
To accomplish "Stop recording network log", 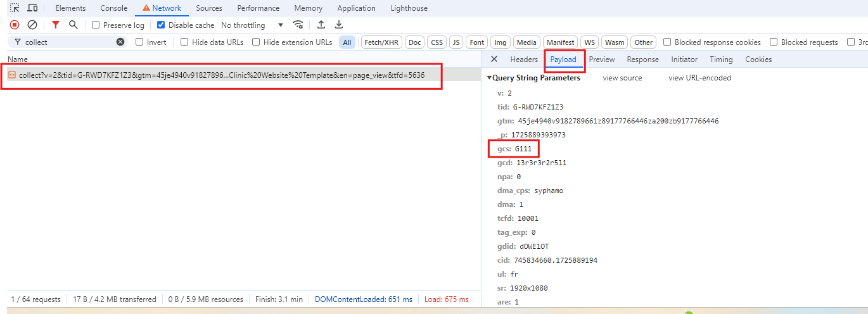I will click(15, 25).
